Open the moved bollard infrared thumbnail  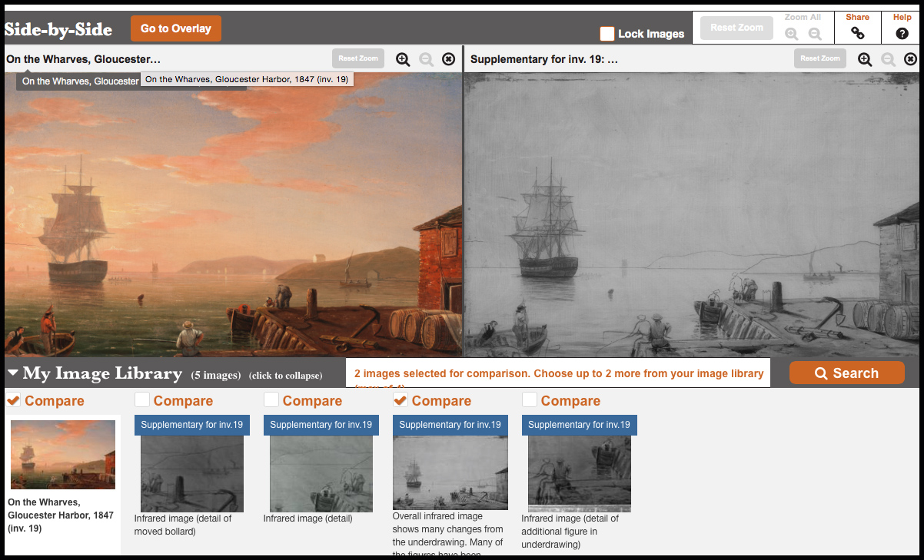pyautogui.click(x=192, y=474)
